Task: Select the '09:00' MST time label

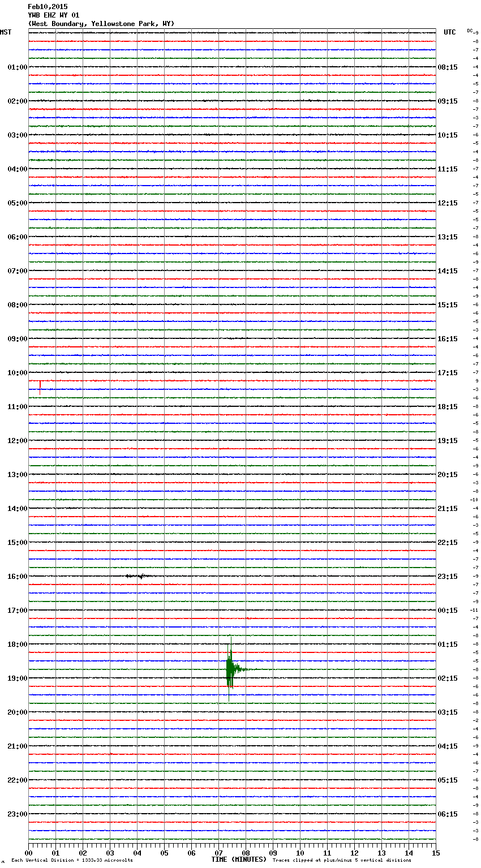Action: pos(18,339)
